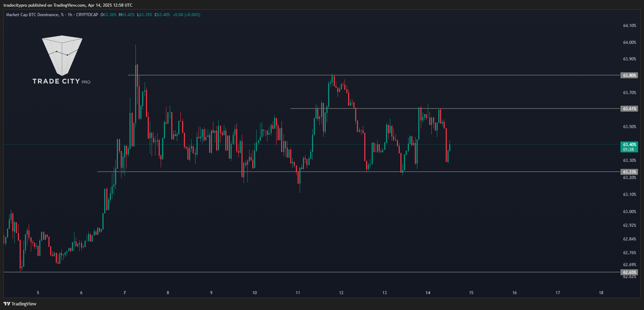
Task: Click the low value L63.35% in legend
Action: pos(145,15)
